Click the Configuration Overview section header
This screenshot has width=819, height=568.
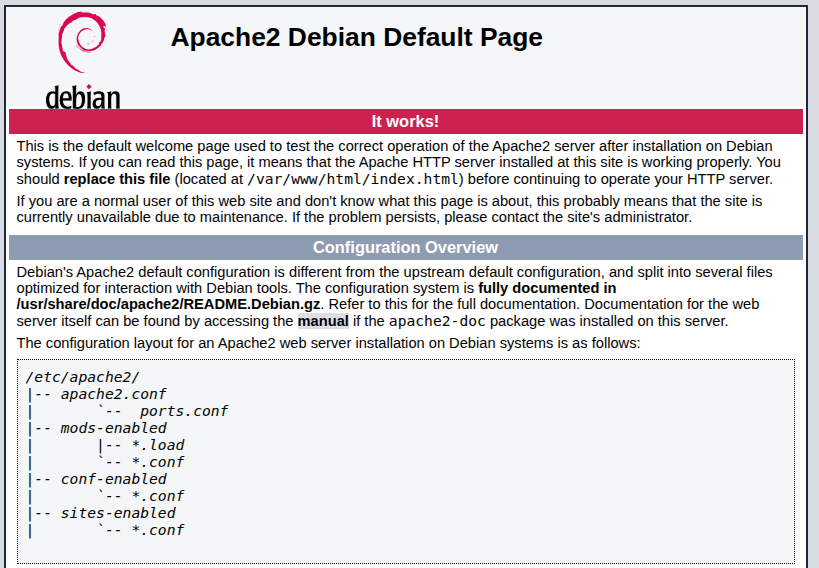point(405,247)
